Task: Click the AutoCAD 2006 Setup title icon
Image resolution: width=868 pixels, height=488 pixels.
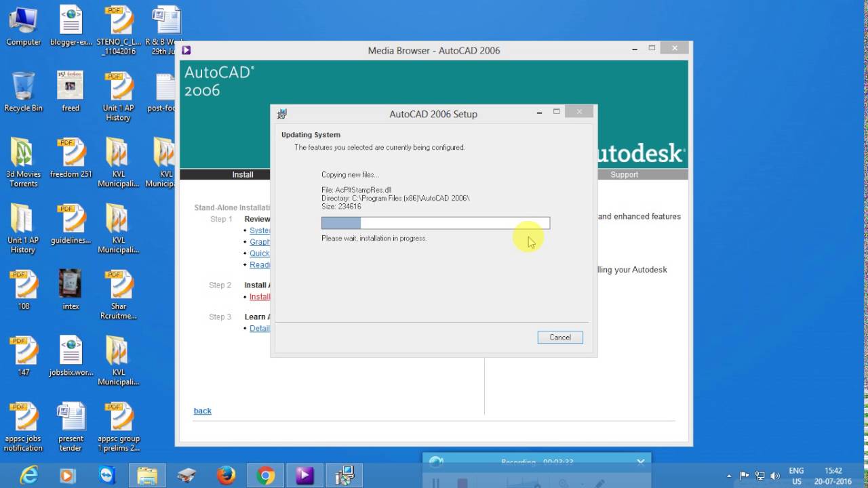Action: (282, 114)
